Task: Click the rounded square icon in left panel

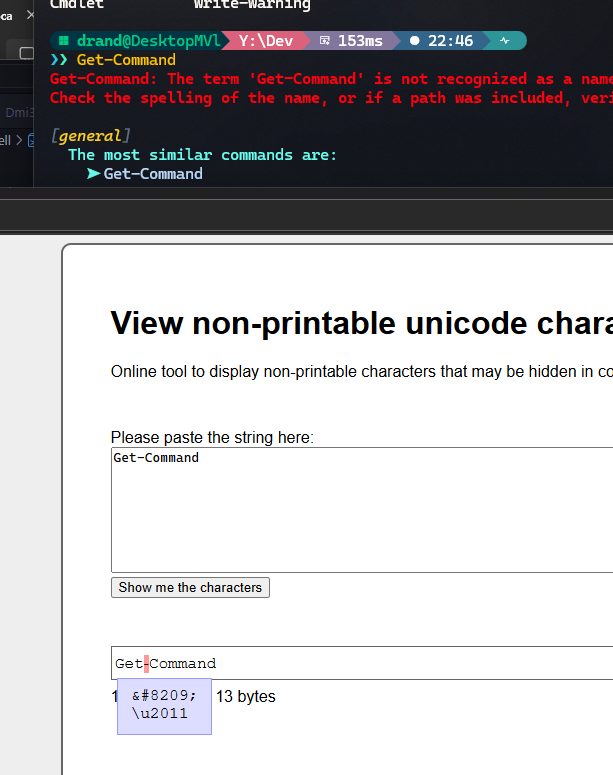Action: pyautogui.click(x=26, y=53)
